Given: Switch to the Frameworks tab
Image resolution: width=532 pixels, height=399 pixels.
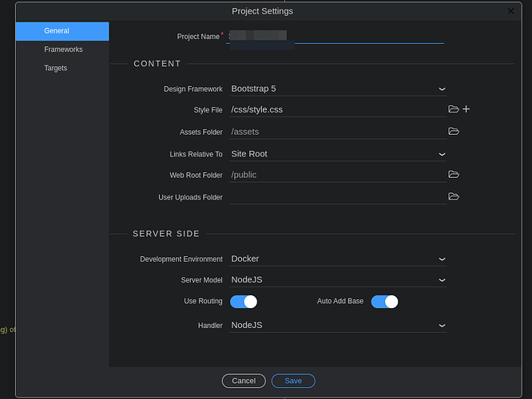Looking at the screenshot, I should click(x=62, y=49).
